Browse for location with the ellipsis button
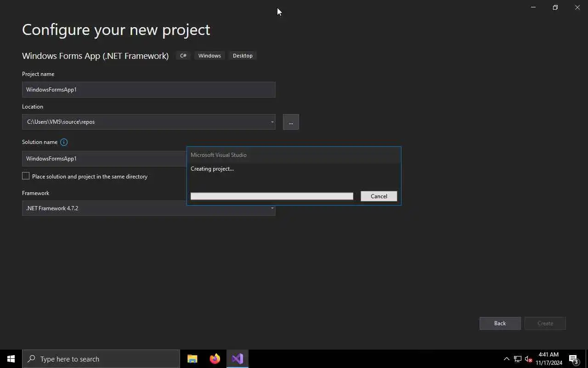588x368 pixels. pyautogui.click(x=291, y=122)
